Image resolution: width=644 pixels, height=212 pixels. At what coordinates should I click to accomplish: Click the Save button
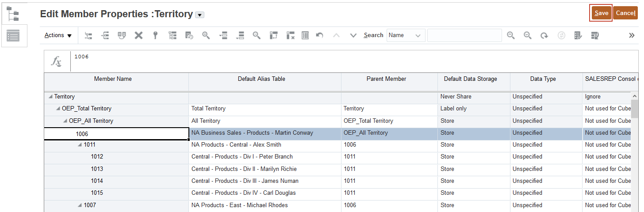pyautogui.click(x=601, y=13)
